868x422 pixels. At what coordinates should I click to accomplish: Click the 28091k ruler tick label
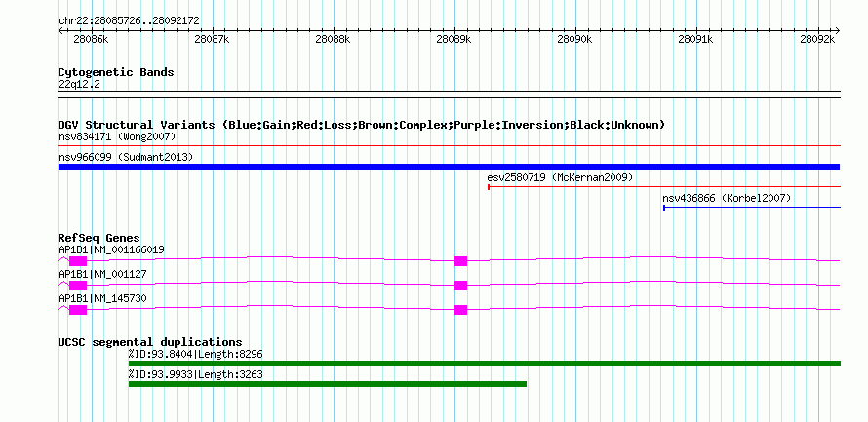[695, 40]
